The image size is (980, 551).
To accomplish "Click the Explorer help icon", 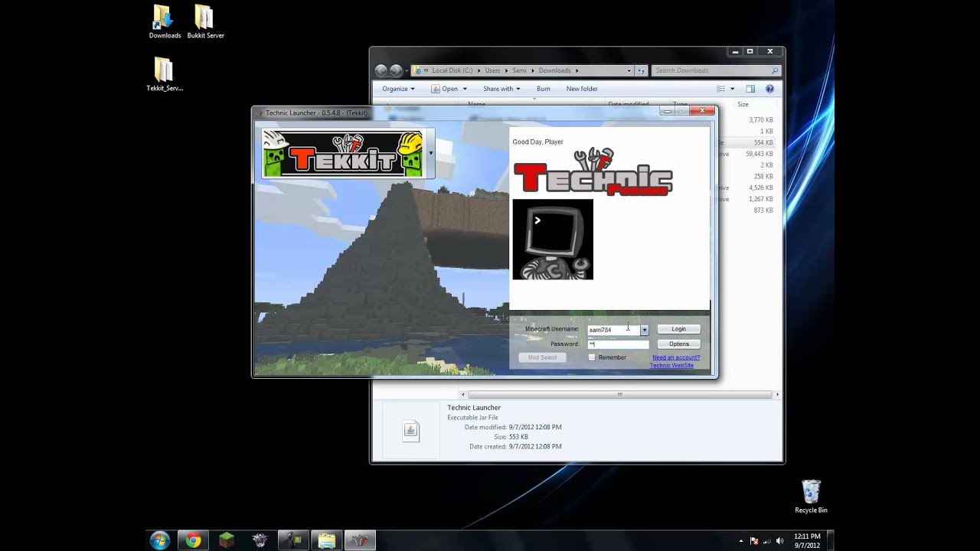I will (769, 89).
